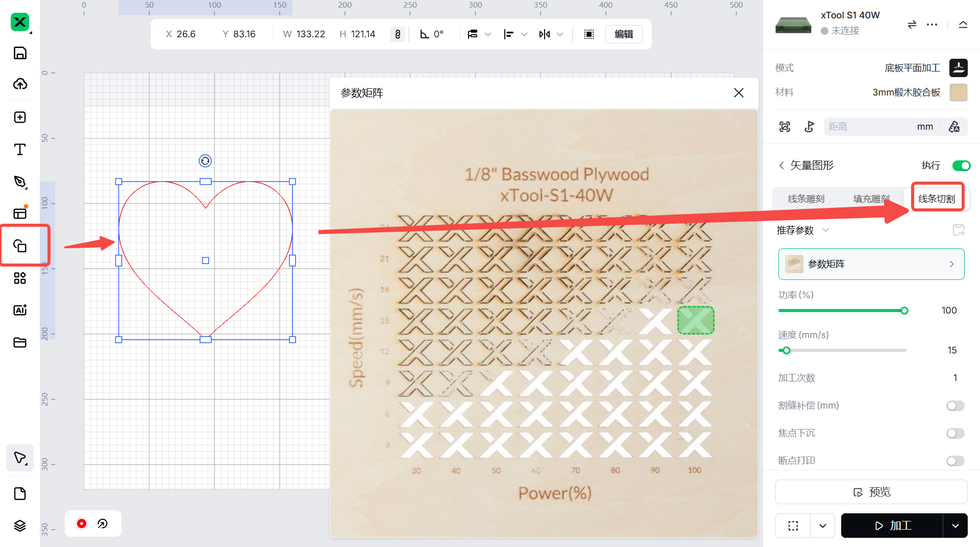Open the Layers panel icon

click(20, 526)
